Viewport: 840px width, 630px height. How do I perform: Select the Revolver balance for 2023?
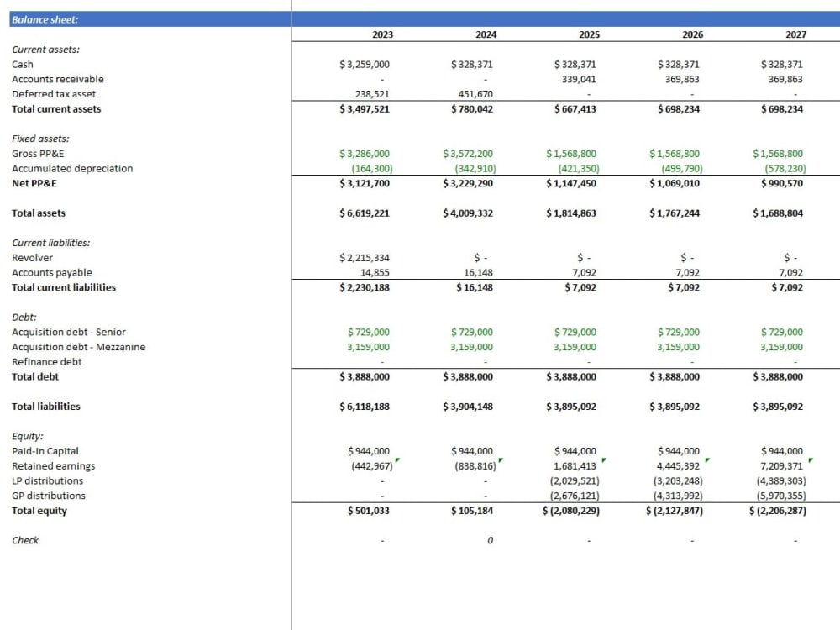tap(365, 257)
